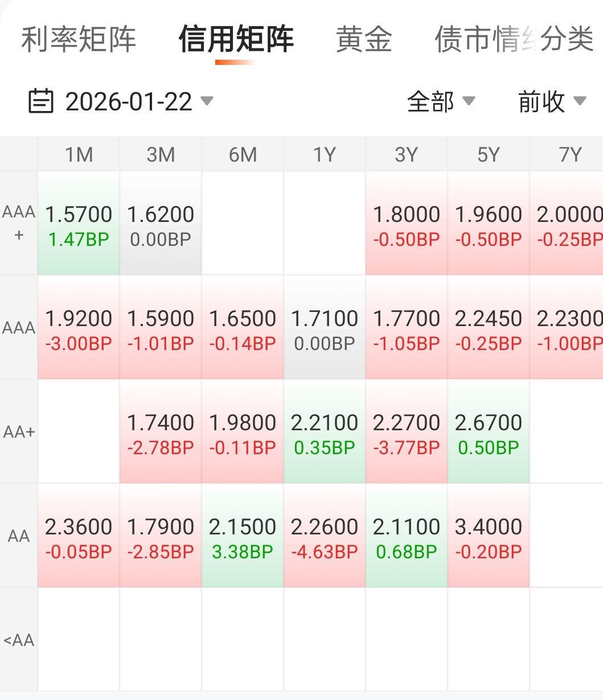Switch to the 利率矩阵 tab
Screen dimensions: 603x700
tap(79, 39)
